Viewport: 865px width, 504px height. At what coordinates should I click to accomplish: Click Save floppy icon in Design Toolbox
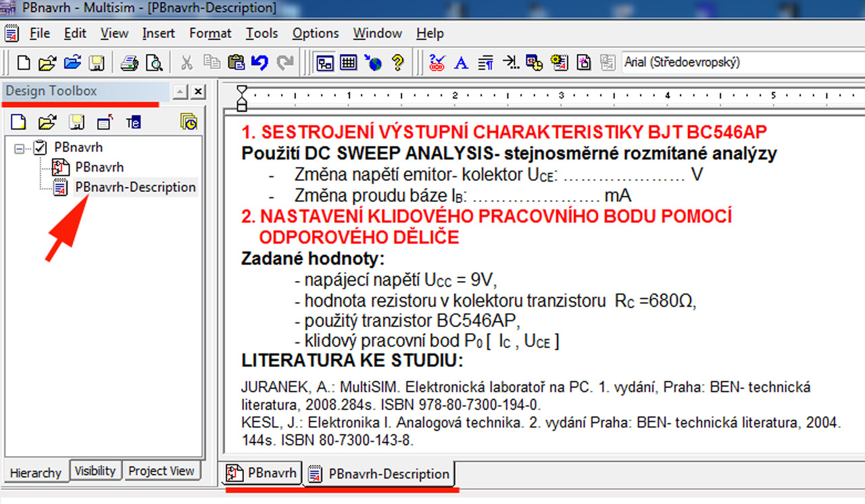pyautogui.click(x=78, y=122)
